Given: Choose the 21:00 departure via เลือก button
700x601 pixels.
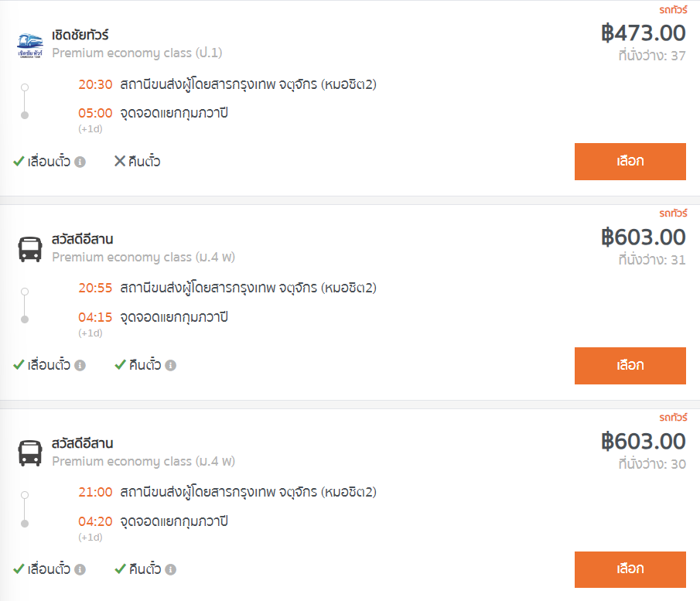Looking at the screenshot, I should pyautogui.click(x=630, y=569).
